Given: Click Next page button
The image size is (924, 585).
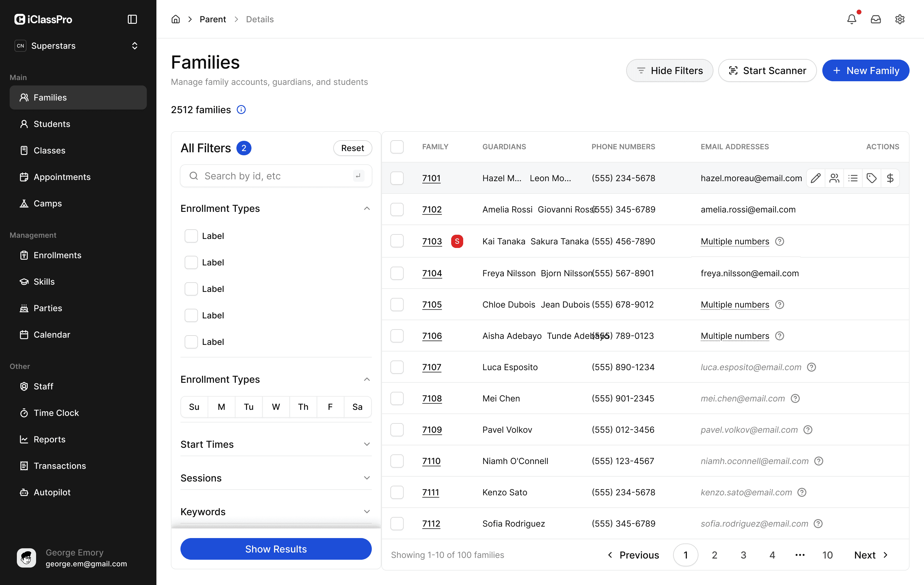Looking at the screenshot, I should (x=871, y=555).
